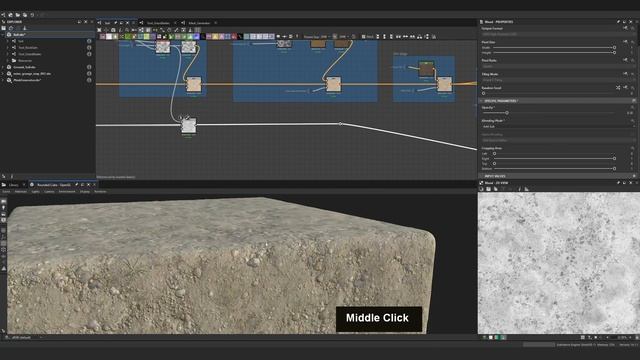
Task: Click the Cropping Area Left slider handle
Action: (494, 153)
